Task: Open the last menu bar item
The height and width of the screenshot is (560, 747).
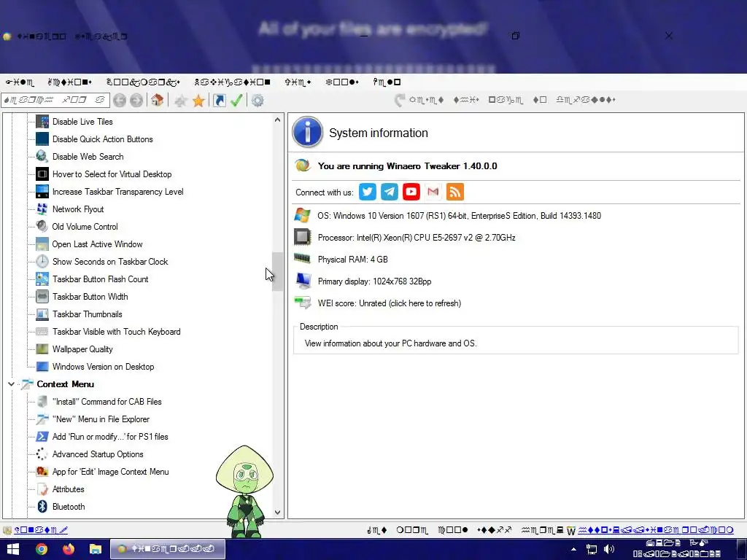Action: pos(387,82)
